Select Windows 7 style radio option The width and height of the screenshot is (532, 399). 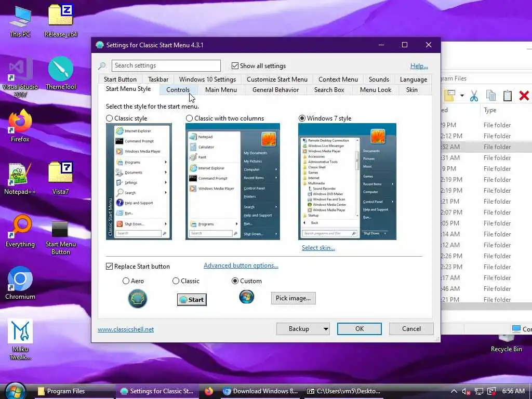coord(302,118)
